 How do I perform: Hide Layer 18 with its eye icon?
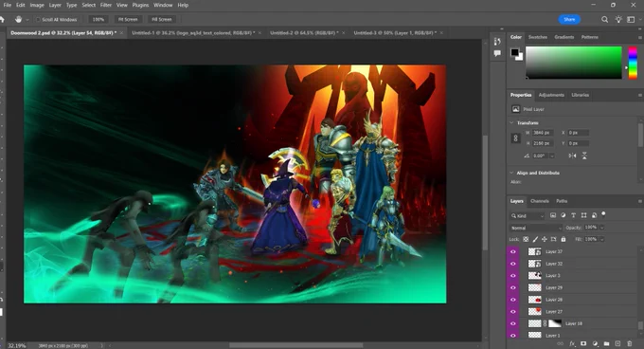(512, 323)
